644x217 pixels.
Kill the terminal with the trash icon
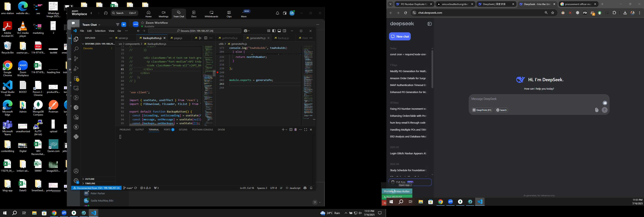point(295,130)
